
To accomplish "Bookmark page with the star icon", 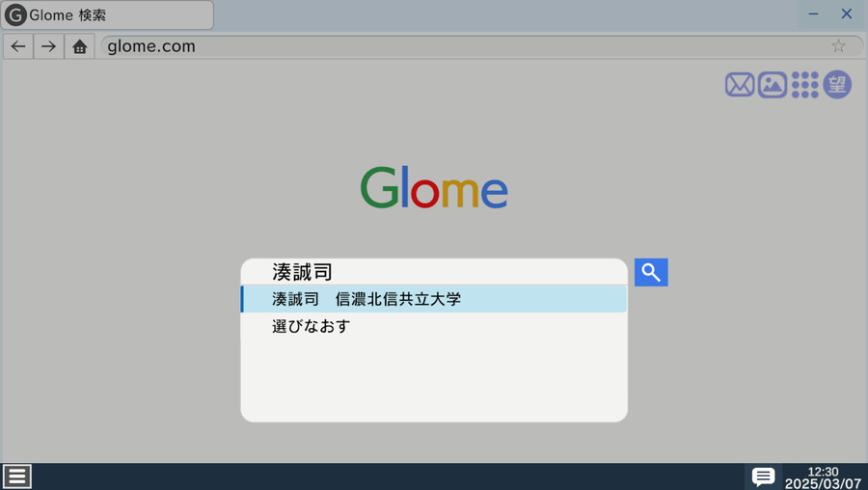I will 838,46.
